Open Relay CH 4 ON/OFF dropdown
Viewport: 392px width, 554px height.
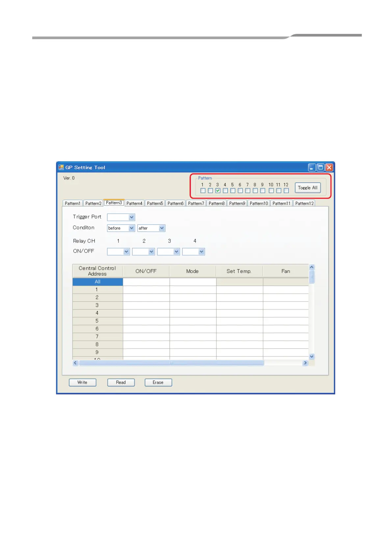tap(194, 252)
